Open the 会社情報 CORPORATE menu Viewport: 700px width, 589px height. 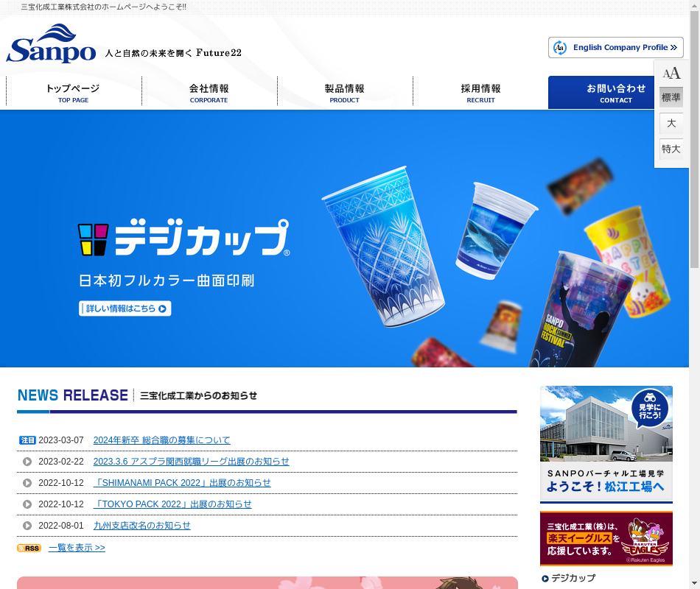[x=209, y=93]
